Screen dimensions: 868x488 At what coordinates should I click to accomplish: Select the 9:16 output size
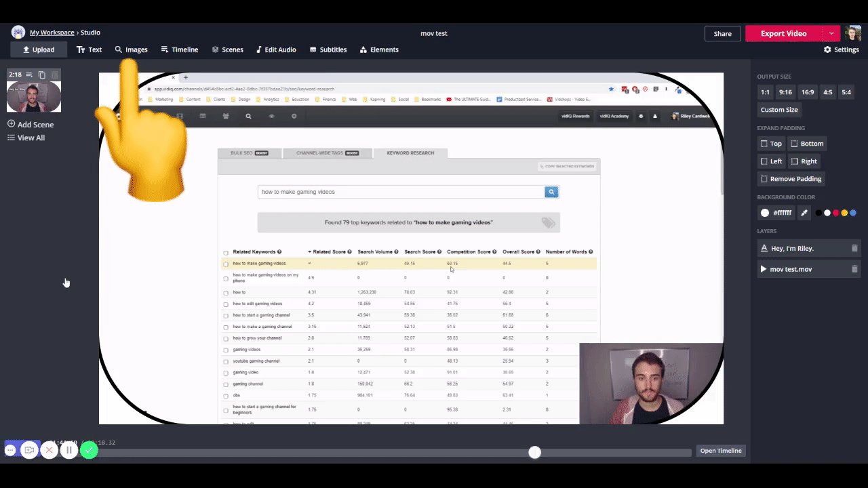tap(785, 92)
